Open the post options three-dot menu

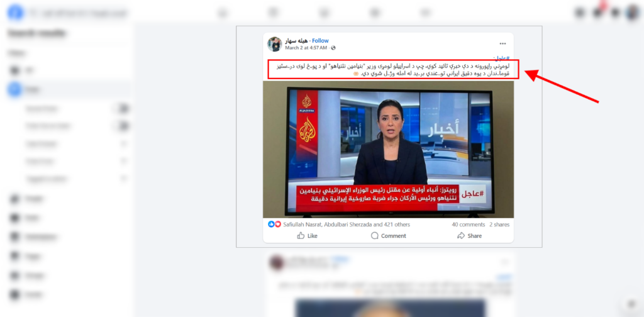(502, 43)
